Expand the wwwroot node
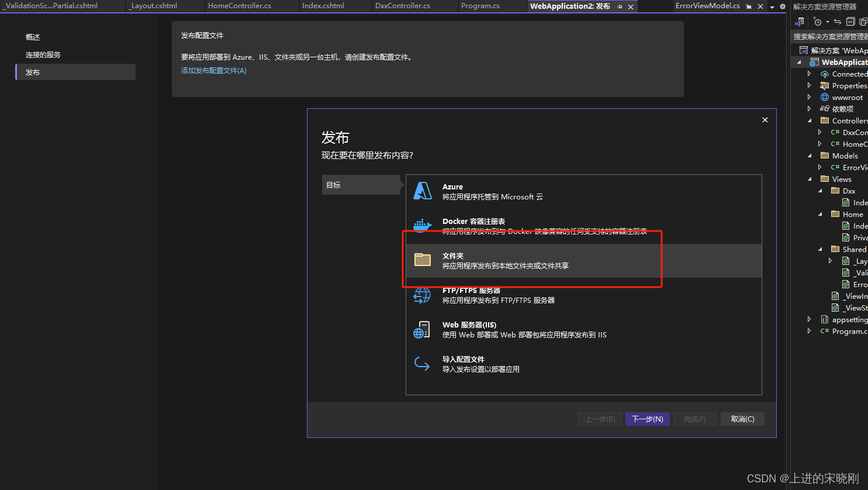868x490 pixels. pos(810,98)
